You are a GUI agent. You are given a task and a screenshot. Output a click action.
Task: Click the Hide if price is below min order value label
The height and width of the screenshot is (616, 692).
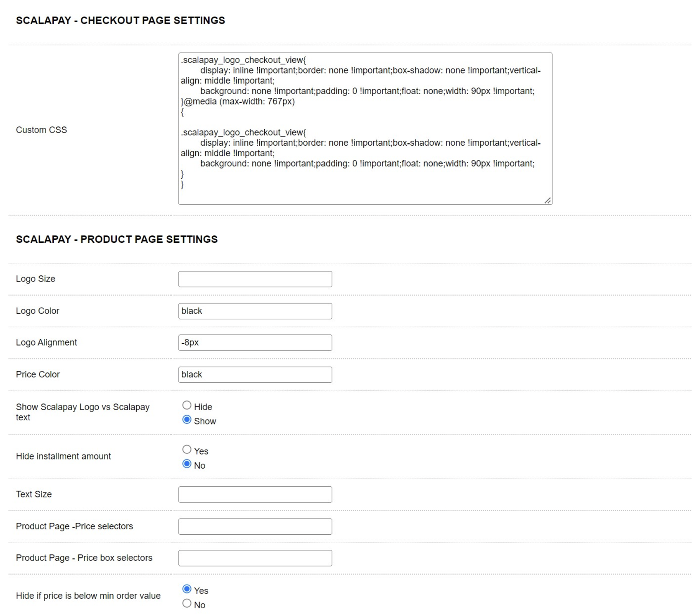point(88,596)
